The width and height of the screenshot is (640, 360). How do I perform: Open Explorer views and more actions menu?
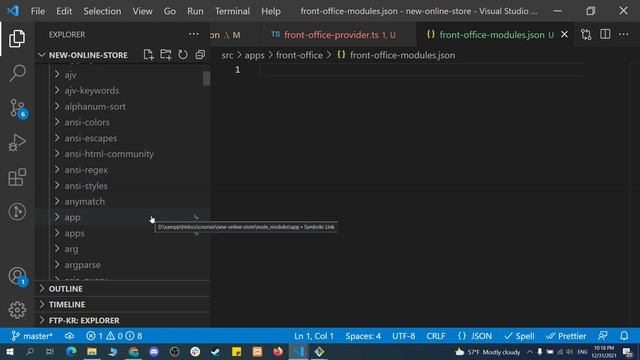click(193, 34)
